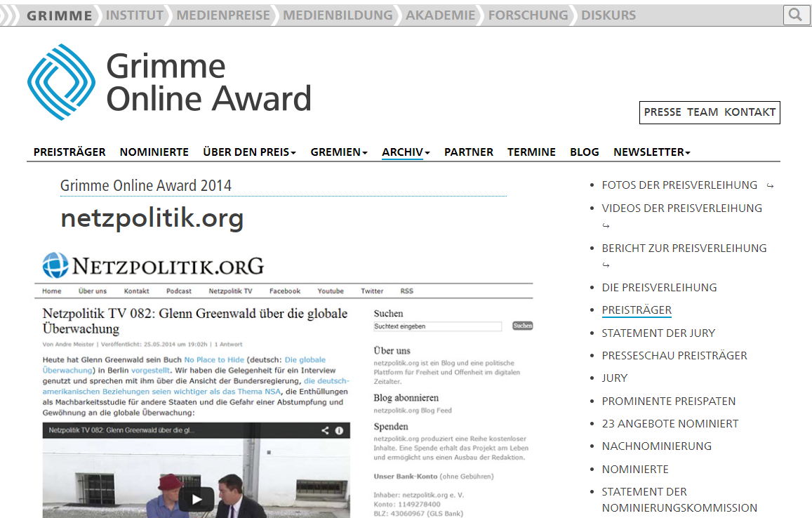Go to the Blog menu item
The image size is (812, 518).
tap(585, 152)
